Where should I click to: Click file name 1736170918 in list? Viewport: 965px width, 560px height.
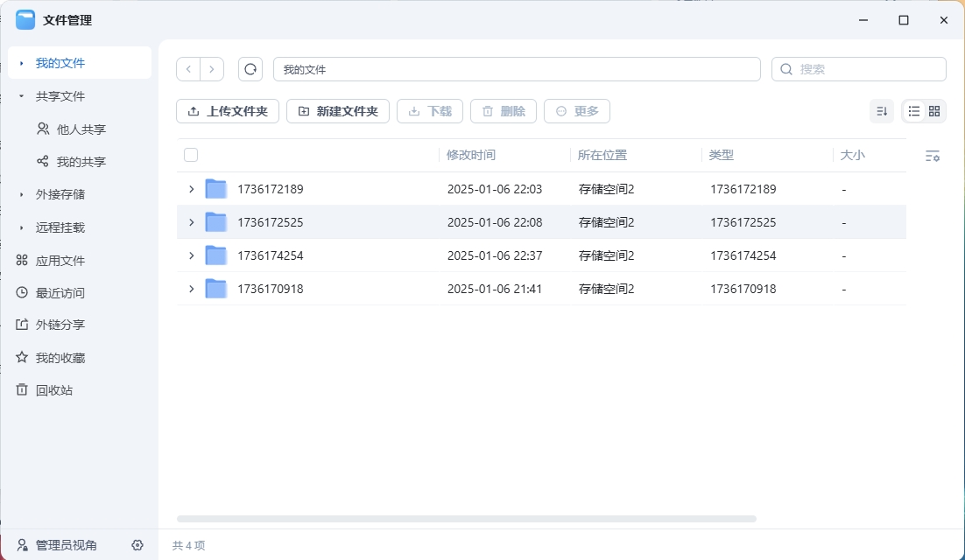271,289
